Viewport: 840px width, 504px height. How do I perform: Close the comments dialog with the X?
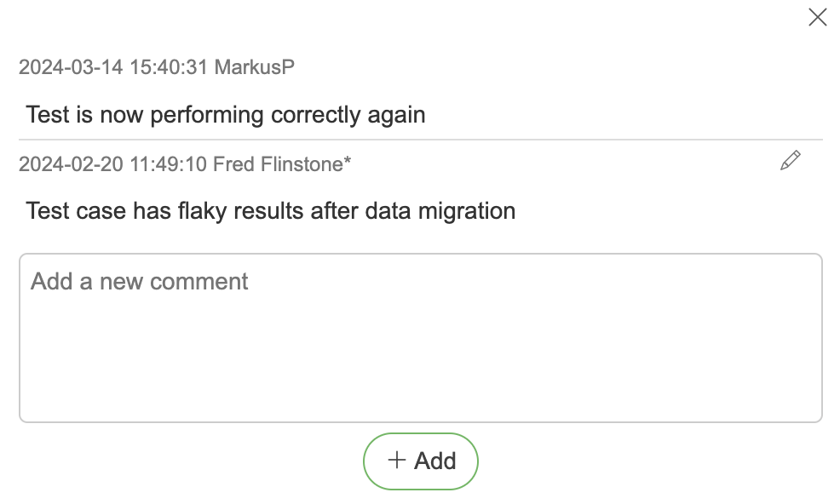(817, 18)
